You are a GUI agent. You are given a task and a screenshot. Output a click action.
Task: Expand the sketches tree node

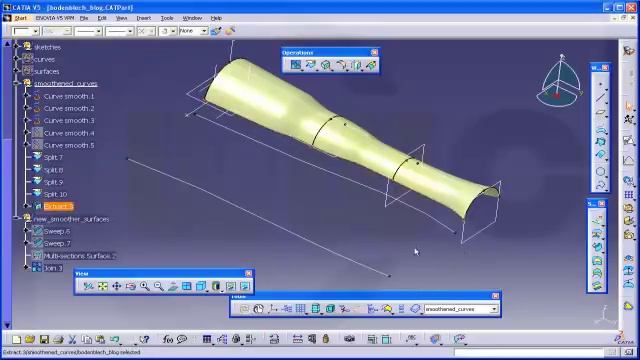(x=17, y=46)
